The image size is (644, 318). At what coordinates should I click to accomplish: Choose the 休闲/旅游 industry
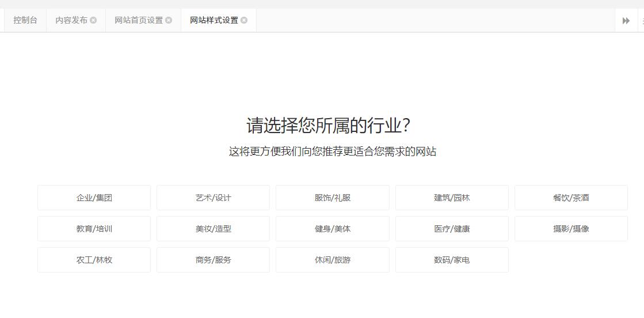click(x=332, y=260)
